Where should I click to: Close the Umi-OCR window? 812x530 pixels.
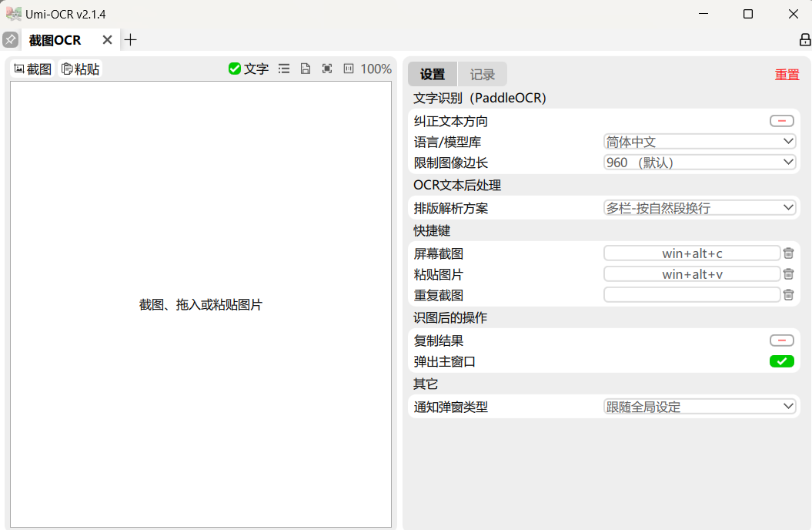click(x=794, y=14)
